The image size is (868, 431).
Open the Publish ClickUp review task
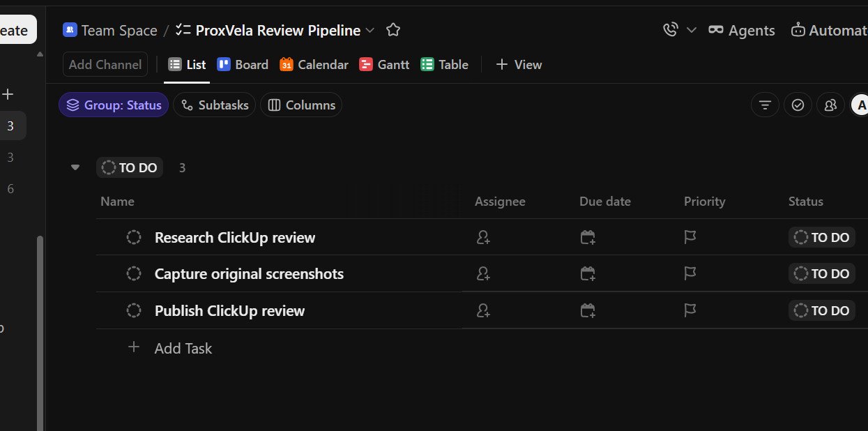tap(229, 310)
